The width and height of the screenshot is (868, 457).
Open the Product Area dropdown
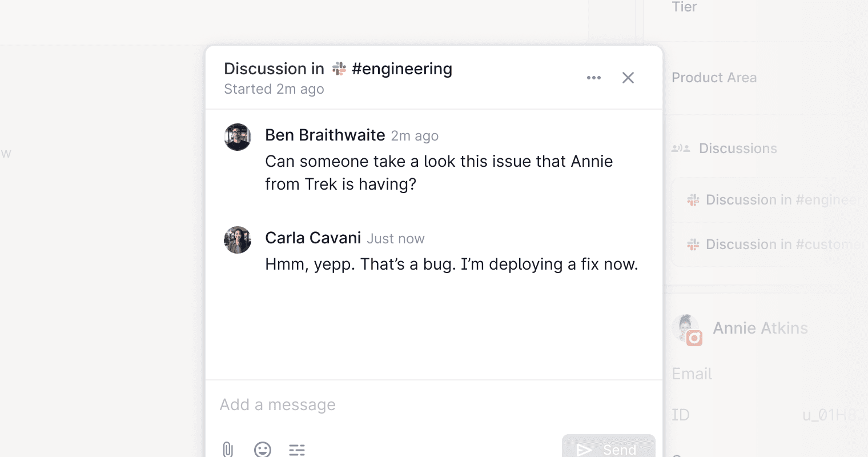coord(714,77)
